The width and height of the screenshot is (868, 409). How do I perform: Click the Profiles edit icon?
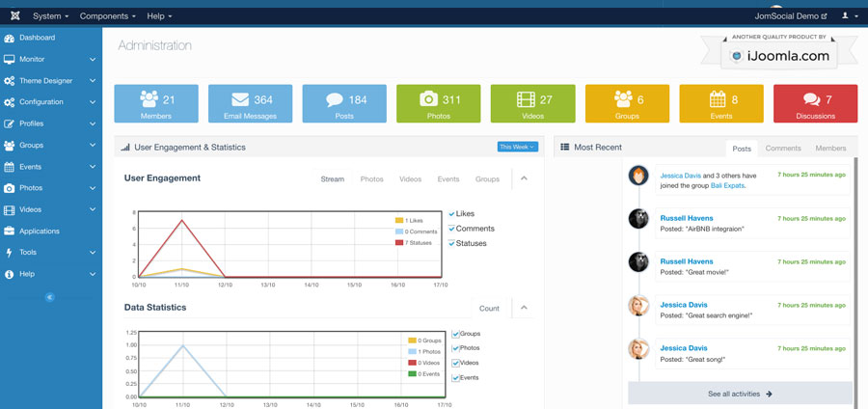pos(9,124)
